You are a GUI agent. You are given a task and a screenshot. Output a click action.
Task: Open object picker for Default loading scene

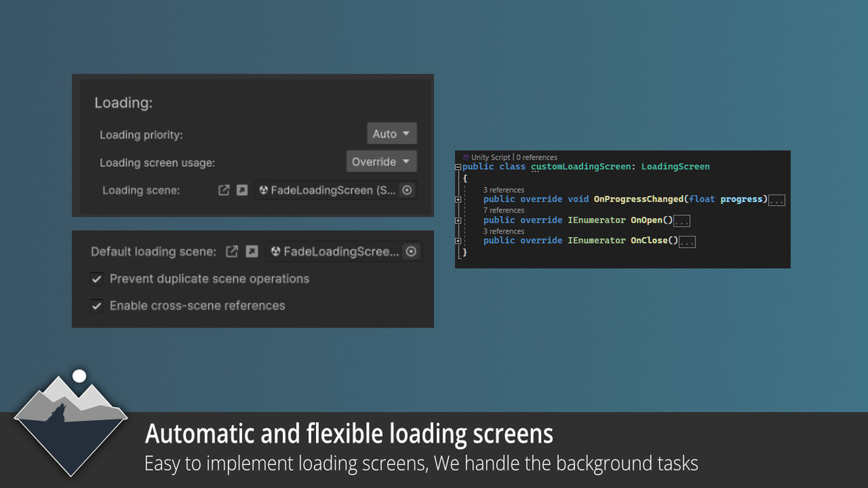[x=410, y=251]
